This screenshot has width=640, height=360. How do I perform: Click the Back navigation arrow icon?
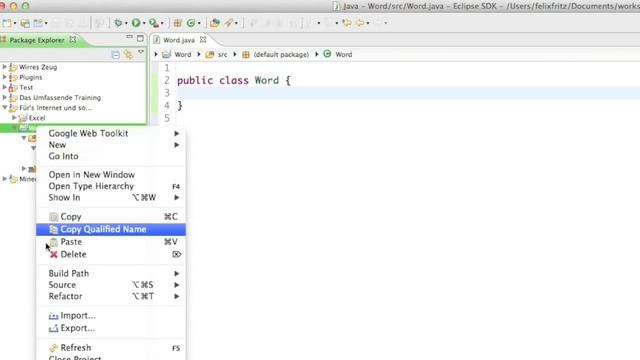click(x=360, y=23)
